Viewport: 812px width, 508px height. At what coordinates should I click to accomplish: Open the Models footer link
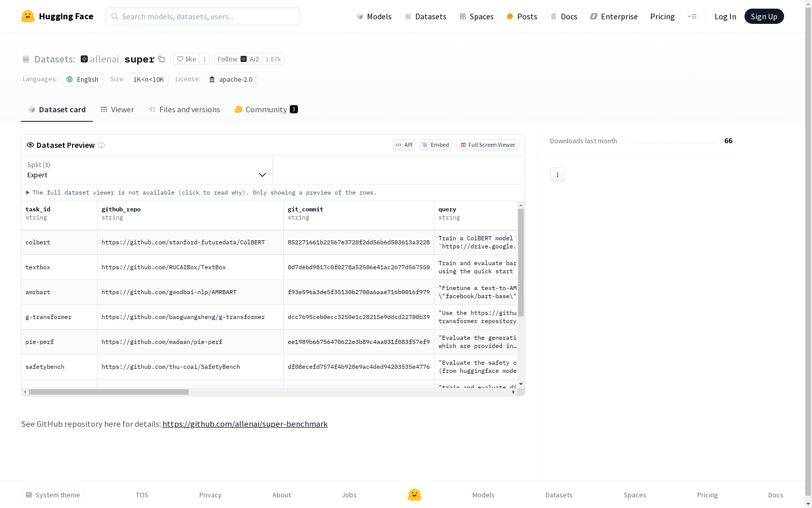[x=483, y=495]
